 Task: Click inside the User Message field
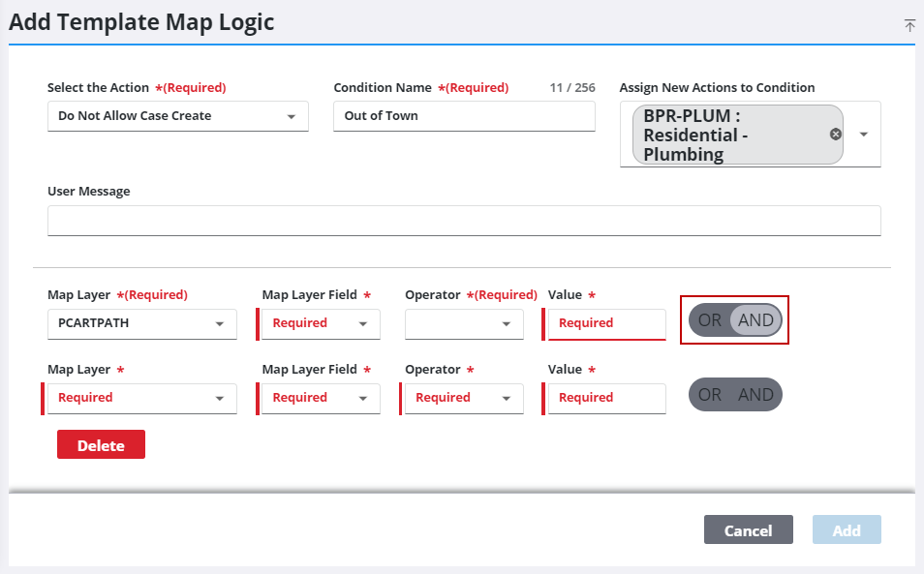(464, 221)
